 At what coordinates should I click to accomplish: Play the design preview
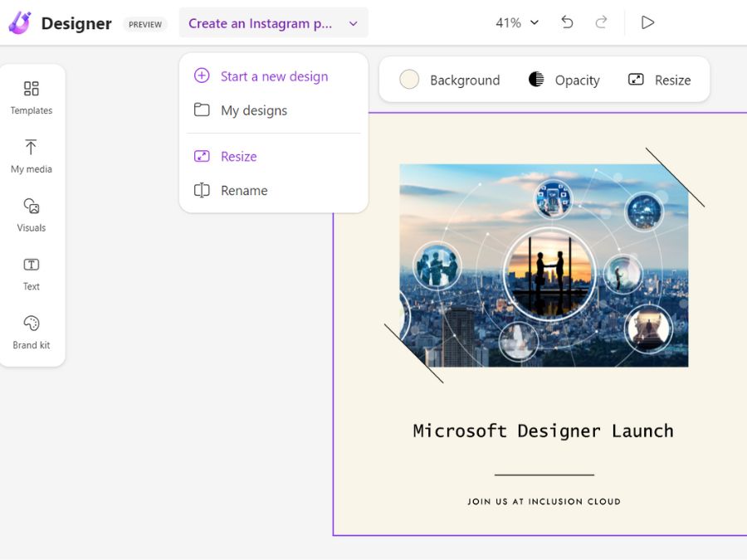(x=647, y=22)
